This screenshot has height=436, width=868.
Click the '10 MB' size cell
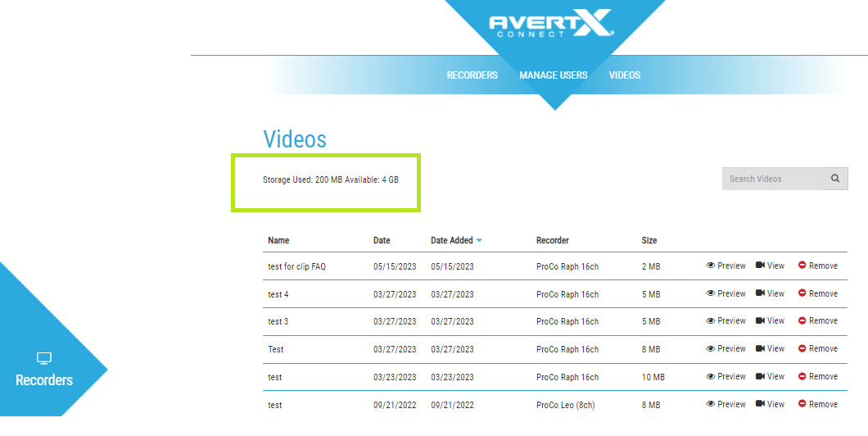pos(653,377)
